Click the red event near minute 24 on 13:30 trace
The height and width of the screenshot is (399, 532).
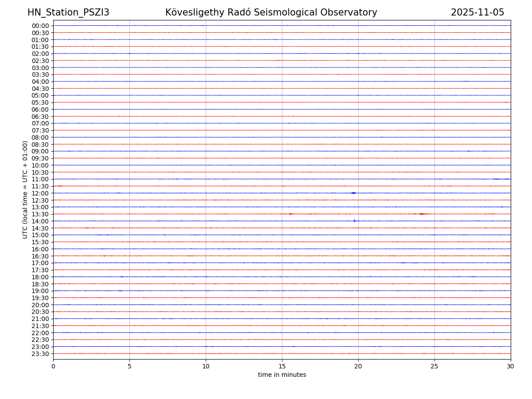[x=422, y=214]
